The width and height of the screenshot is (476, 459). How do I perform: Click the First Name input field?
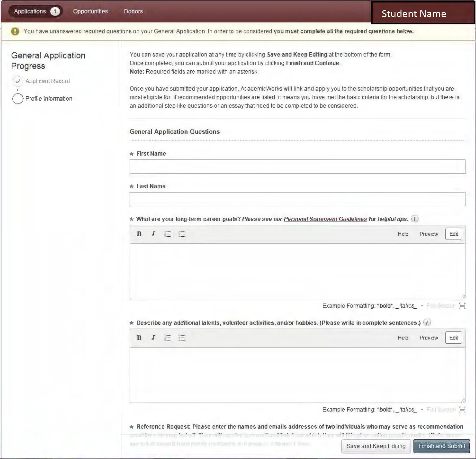[297, 166]
